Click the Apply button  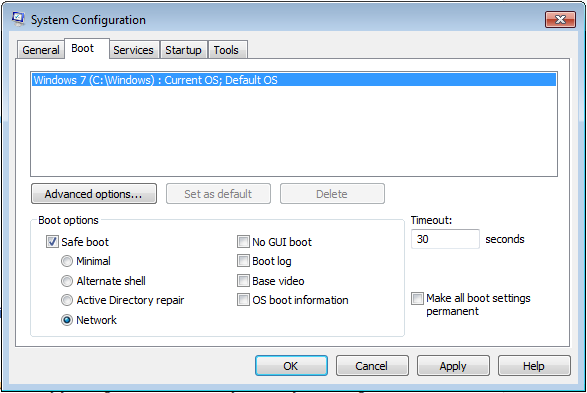pos(453,366)
